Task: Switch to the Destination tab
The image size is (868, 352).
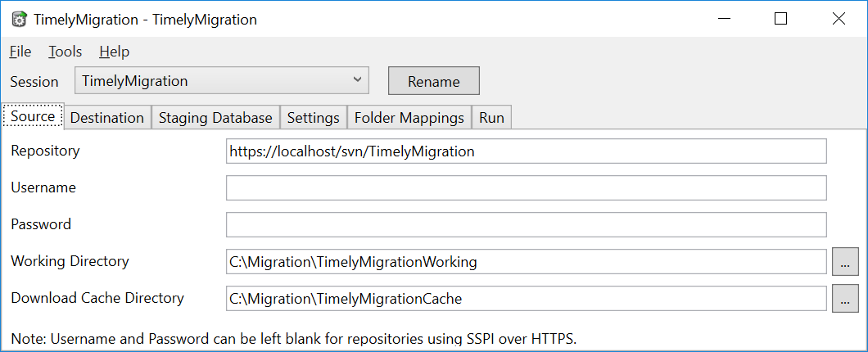Action: click(x=107, y=117)
